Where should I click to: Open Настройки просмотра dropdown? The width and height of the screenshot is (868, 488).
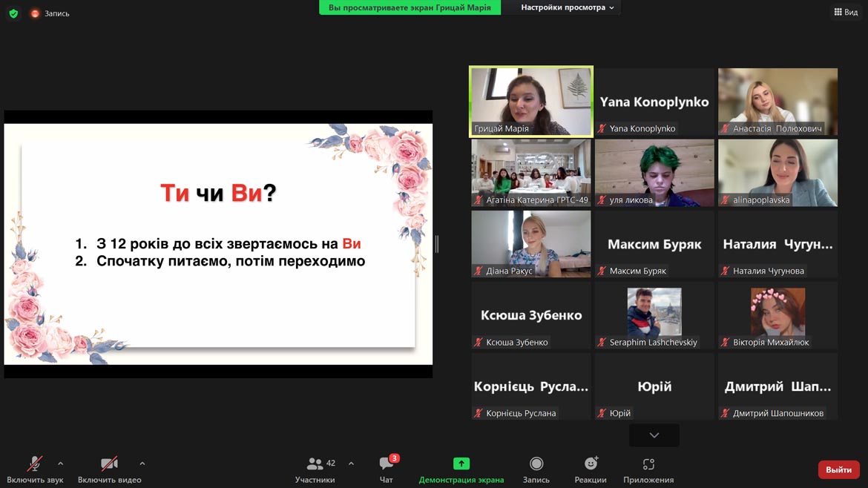568,7
